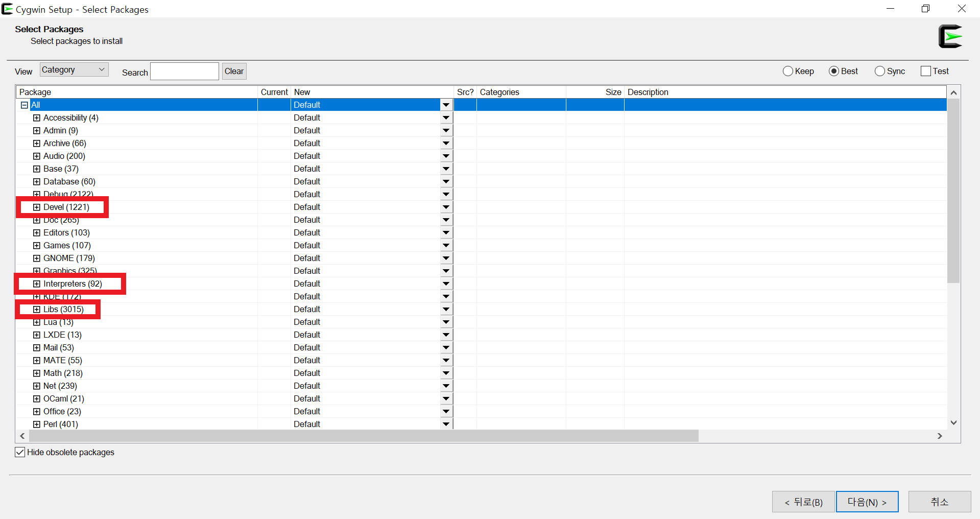Select the Interpreters (92) row text
The height and width of the screenshot is (519, 980).
[x=73, y=284]
